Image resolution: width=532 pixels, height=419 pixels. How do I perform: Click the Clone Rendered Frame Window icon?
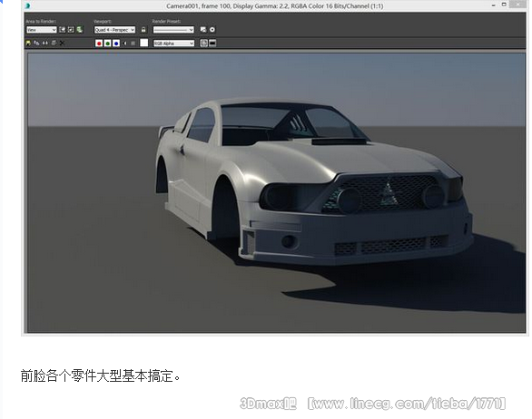click(x=45, y=43)
